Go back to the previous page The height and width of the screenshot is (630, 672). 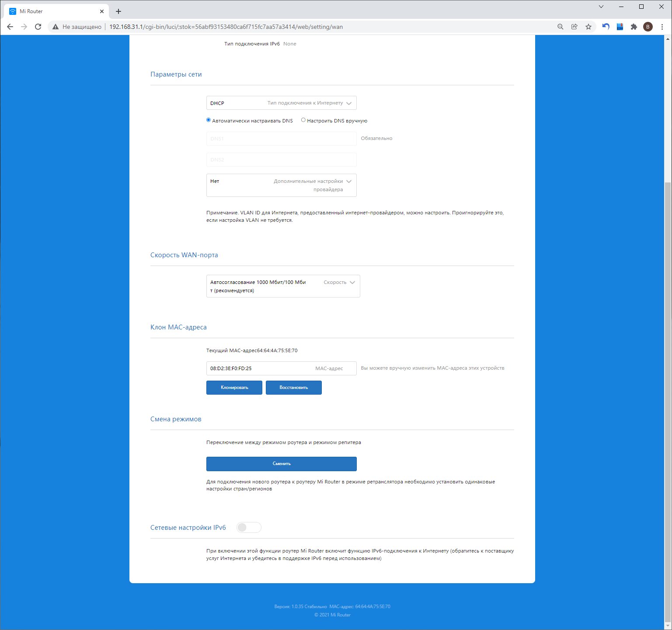[x=10, y=27]
